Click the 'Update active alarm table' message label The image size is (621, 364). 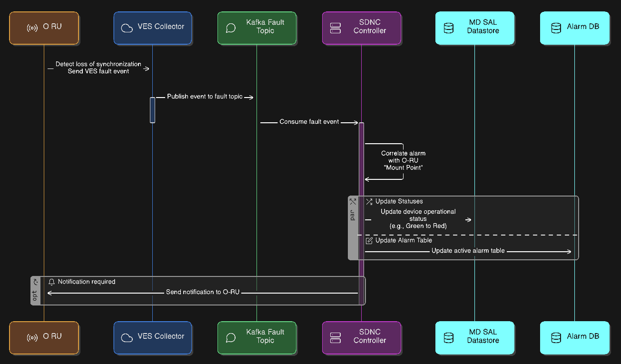468,251
